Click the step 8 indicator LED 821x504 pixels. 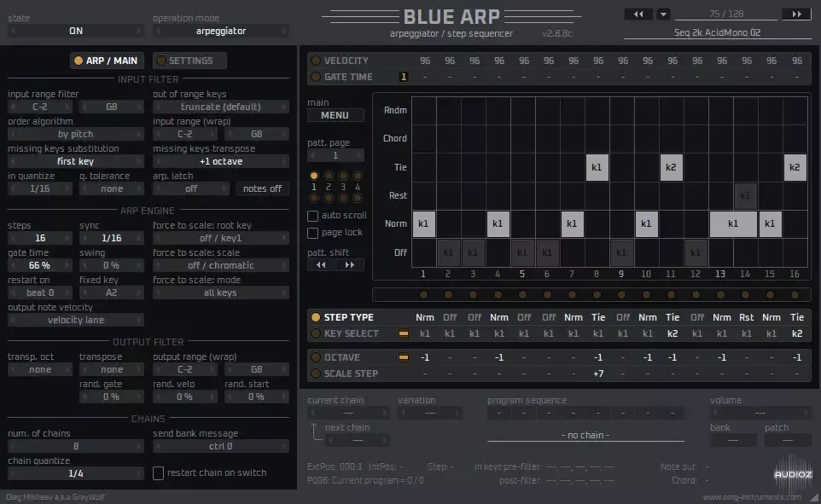tap(597, 295)
